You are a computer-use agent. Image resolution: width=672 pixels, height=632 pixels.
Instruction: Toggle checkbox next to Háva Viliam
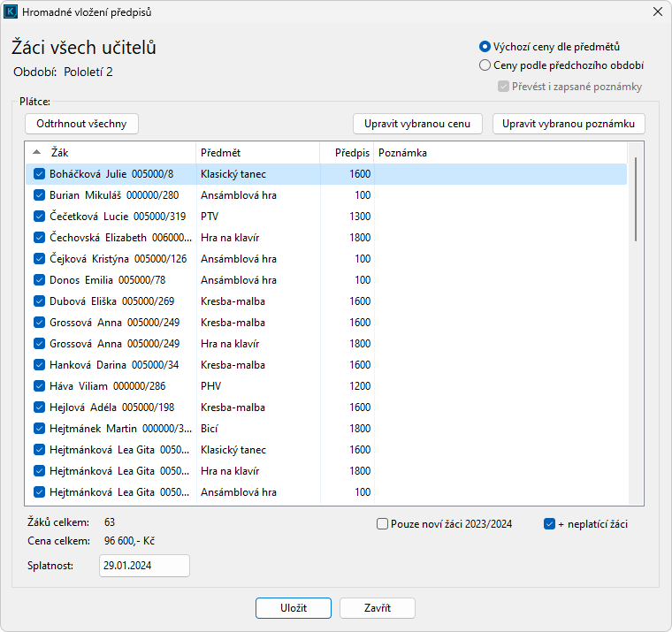[39, 386]
